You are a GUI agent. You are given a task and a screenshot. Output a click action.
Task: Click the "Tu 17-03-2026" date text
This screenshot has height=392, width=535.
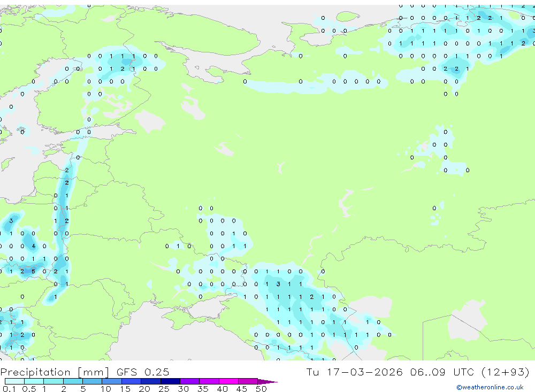pyautogui.click(x=354, y=372)
